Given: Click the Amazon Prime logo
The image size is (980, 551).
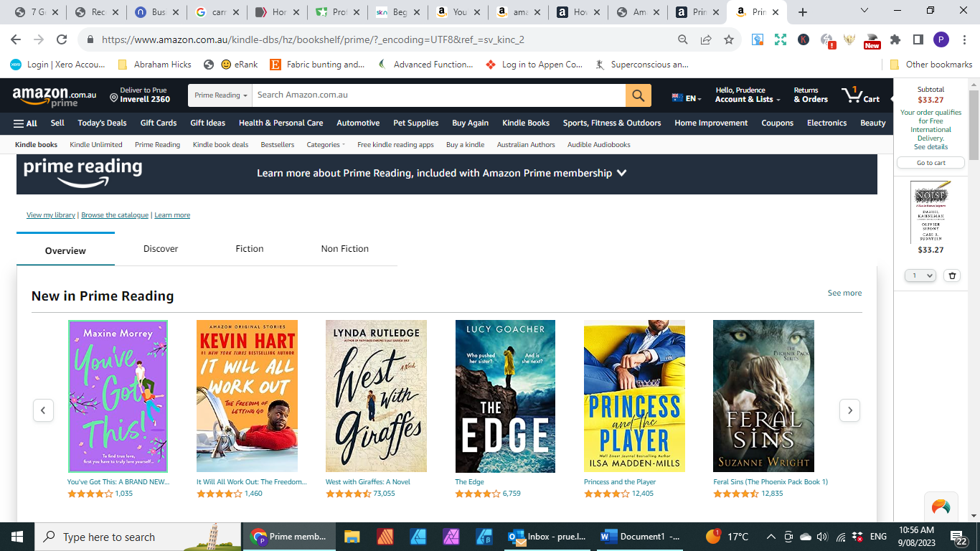Looking at the screenshot, I should coord(55,96).
